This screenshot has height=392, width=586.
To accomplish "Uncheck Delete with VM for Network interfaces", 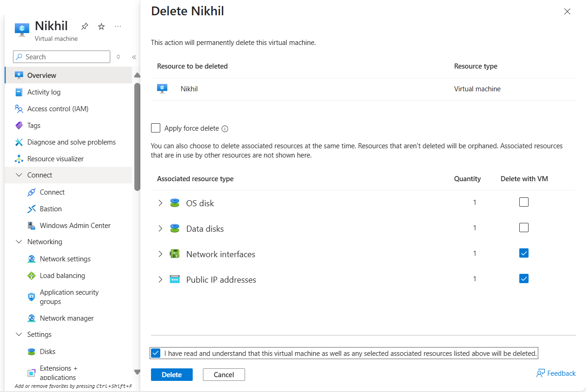I will tap(524, 253).
